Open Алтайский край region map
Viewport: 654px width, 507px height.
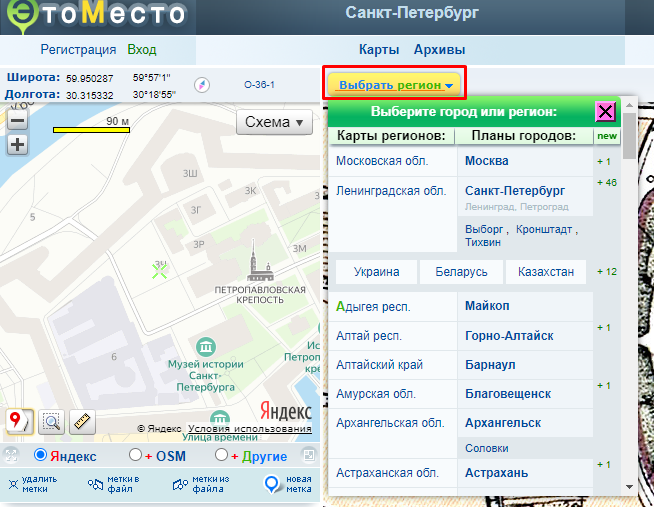pos(380,365)
